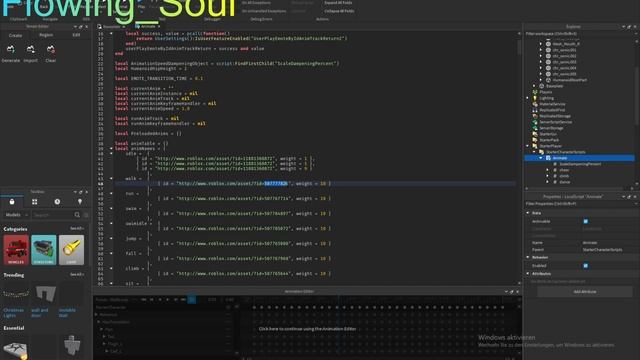Click the Explorer Filter workspace field

click(580, 33)
